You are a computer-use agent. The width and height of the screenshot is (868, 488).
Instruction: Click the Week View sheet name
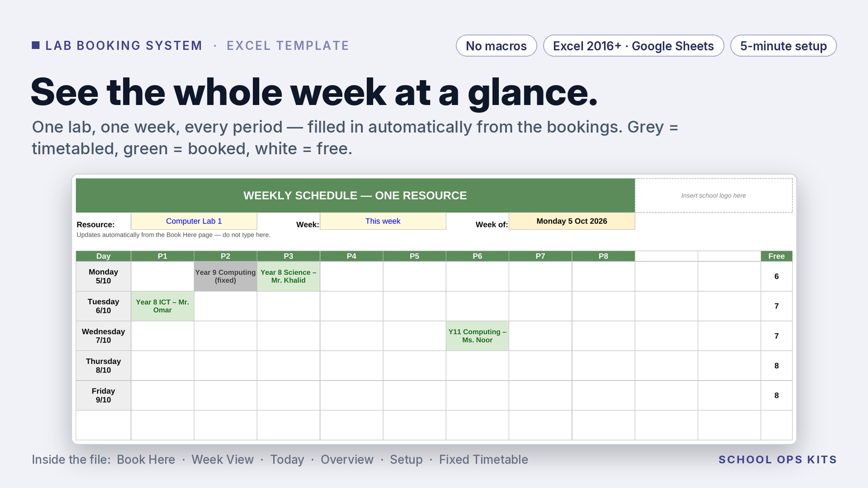pyautogui.click(x=222, y=460)
